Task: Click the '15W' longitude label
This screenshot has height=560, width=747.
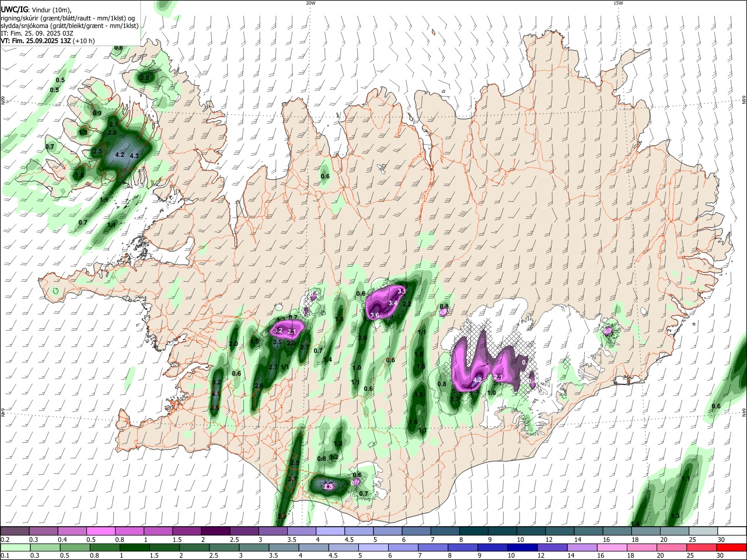Action: [617, 3]
